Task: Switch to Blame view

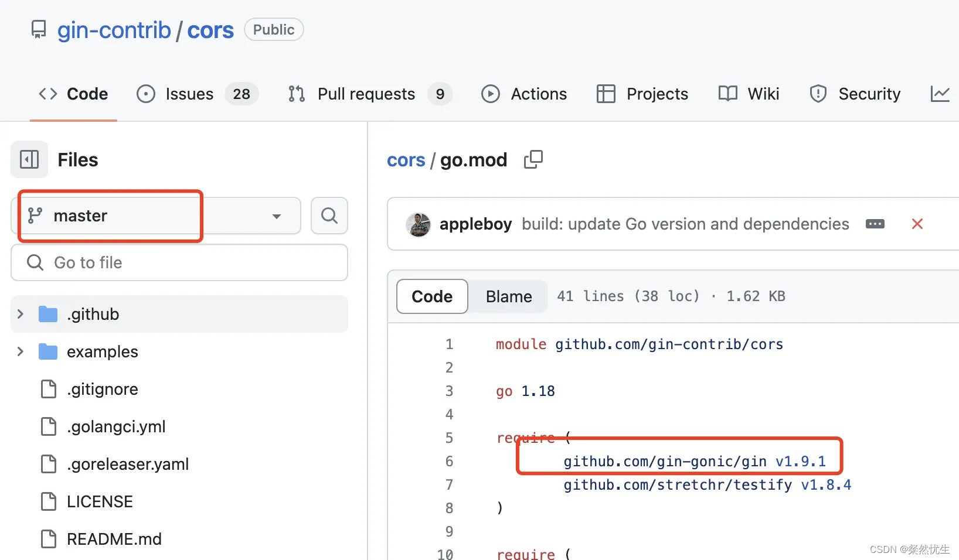Action: (509, 296)
